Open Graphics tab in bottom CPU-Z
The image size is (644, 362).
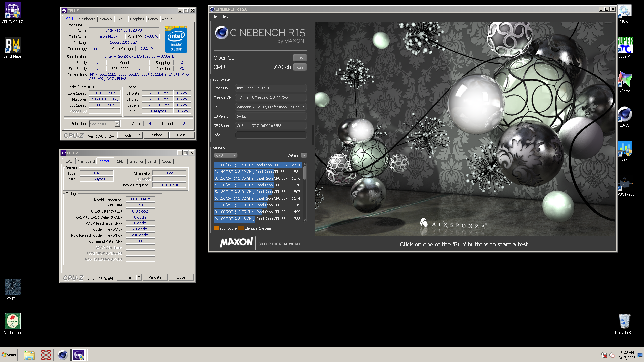(x=136, y=161)
